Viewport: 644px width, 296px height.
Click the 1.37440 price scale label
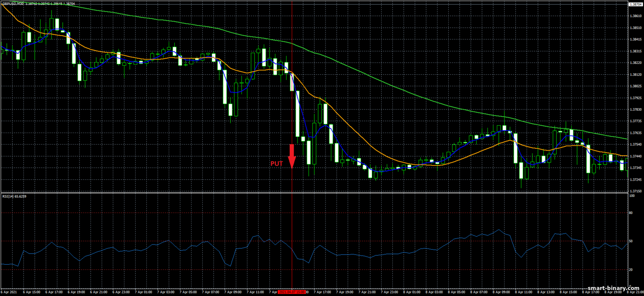(636, 156)
